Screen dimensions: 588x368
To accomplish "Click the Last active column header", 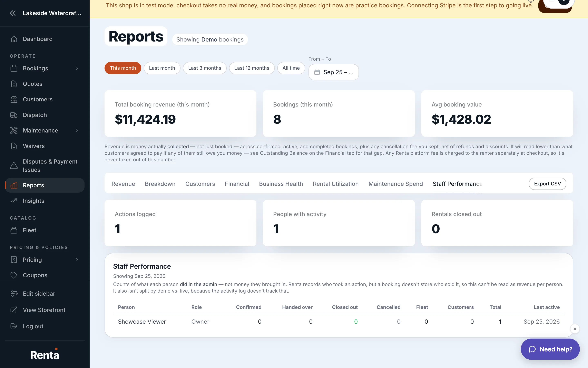I will [x=546, y=307].
